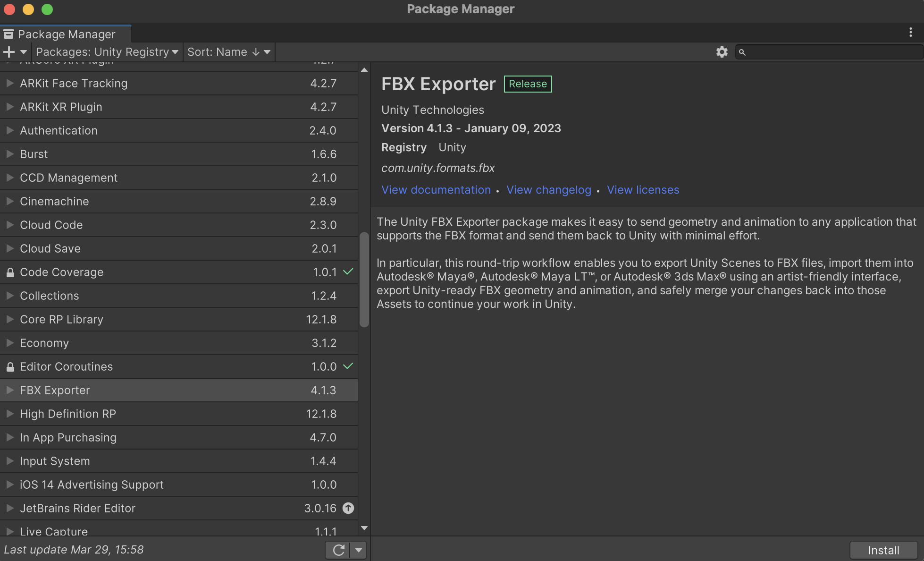Click the Release badge next to FBX Exporter
This screenshot has height=561, width=924.
528,84
